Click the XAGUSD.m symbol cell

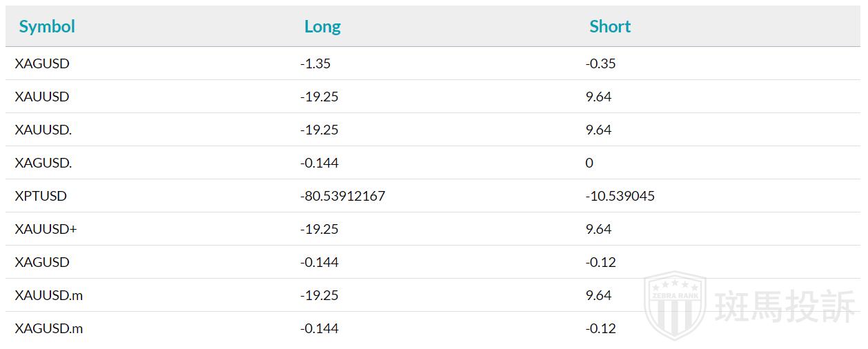(48, 328)
